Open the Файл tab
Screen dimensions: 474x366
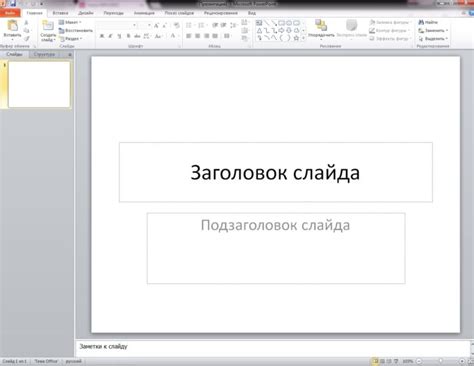(x=10, y=13)
